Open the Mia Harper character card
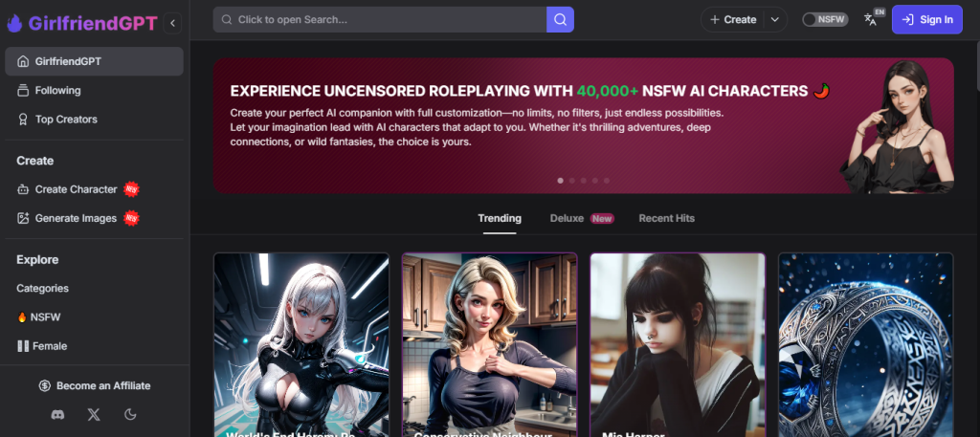This screenshot has height=437, width=980. (678, 344)
